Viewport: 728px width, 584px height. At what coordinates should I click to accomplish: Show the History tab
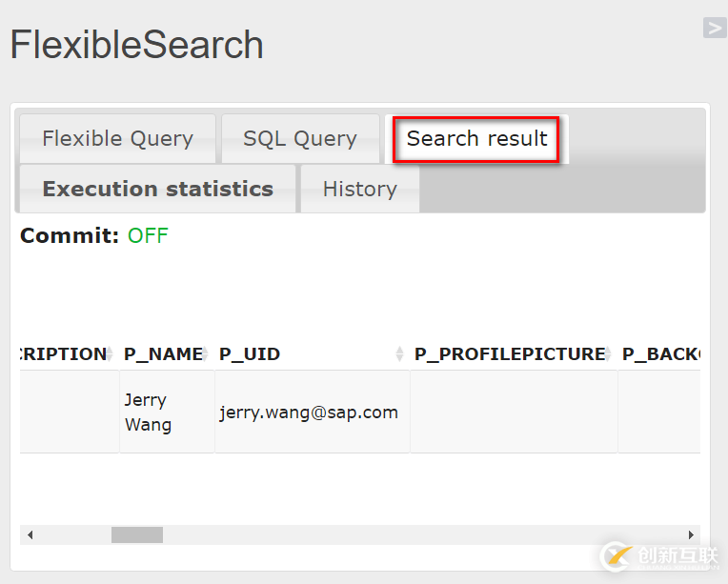coord(359,189)
